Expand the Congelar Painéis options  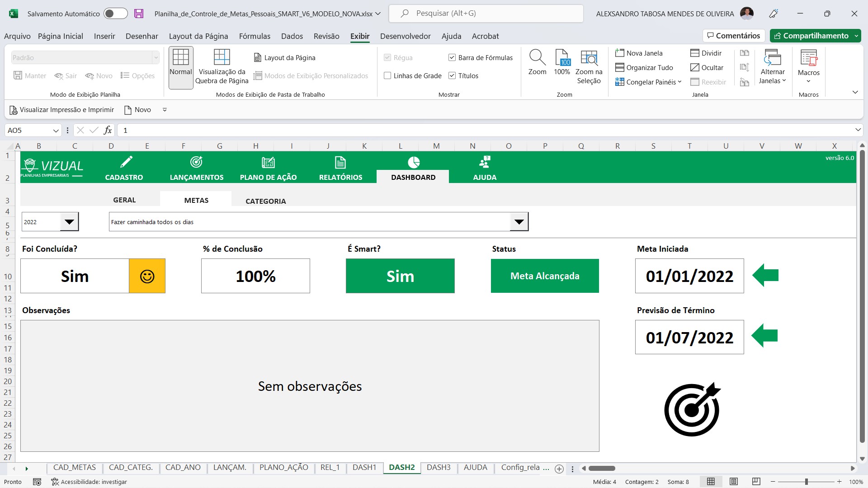[x=679, y=82]
